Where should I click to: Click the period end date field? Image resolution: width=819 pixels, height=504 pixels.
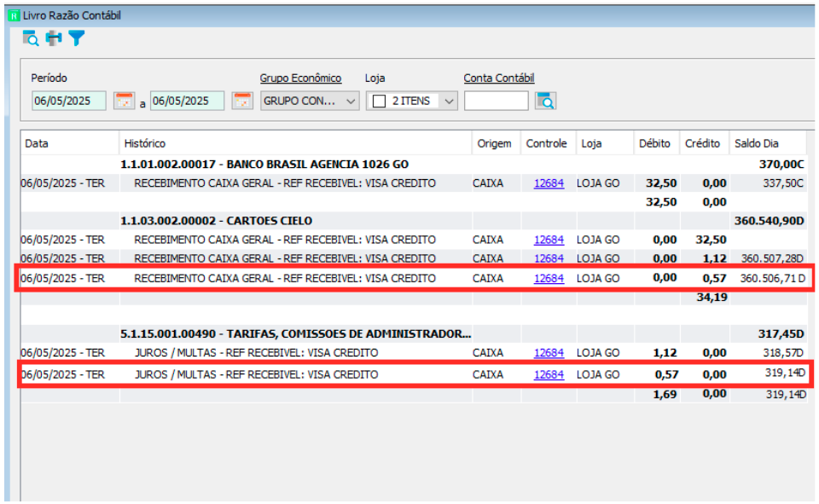tap(187, 101)
